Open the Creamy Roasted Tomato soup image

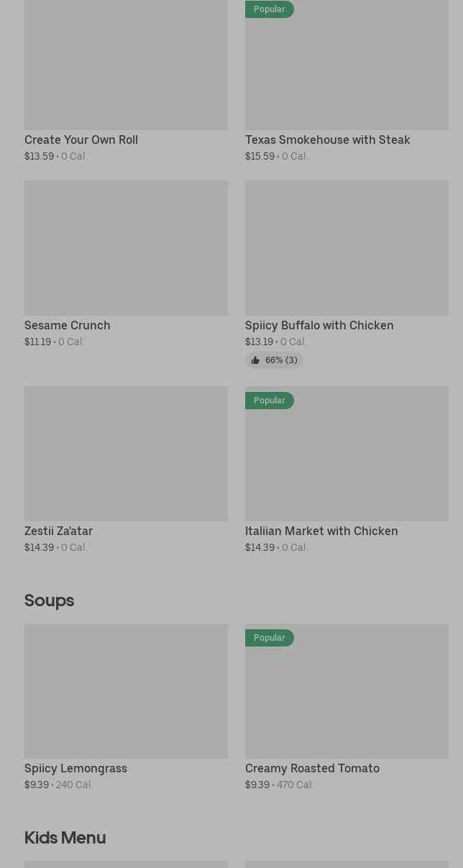[x=347, y=698]
